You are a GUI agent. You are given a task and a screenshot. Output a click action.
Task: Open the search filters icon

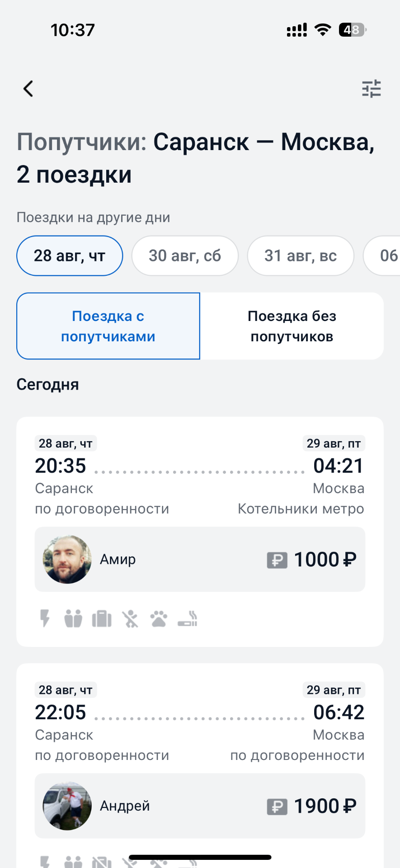point(371,89)
